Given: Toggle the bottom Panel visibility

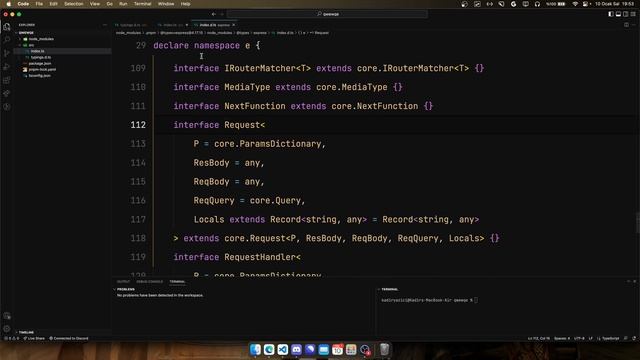Looking at the screenshot, I should point(618,14).
